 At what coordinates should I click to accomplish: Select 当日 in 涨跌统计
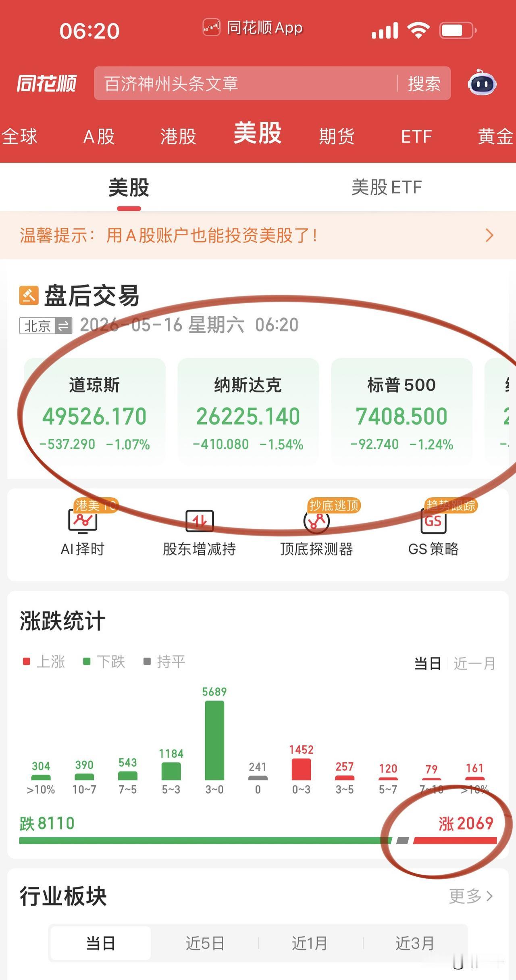(x=428, y=663)
